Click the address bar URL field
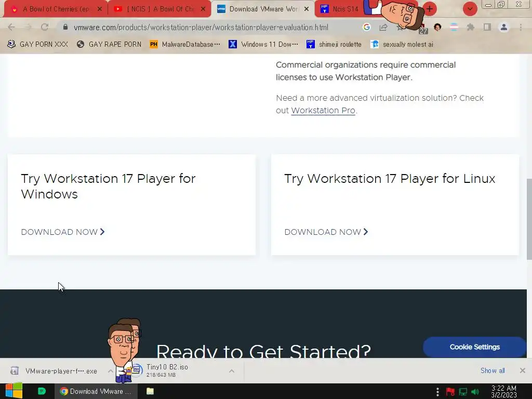The height and width of the screenshot is (399, 532). pyautogui.click(x=201, y=27)
